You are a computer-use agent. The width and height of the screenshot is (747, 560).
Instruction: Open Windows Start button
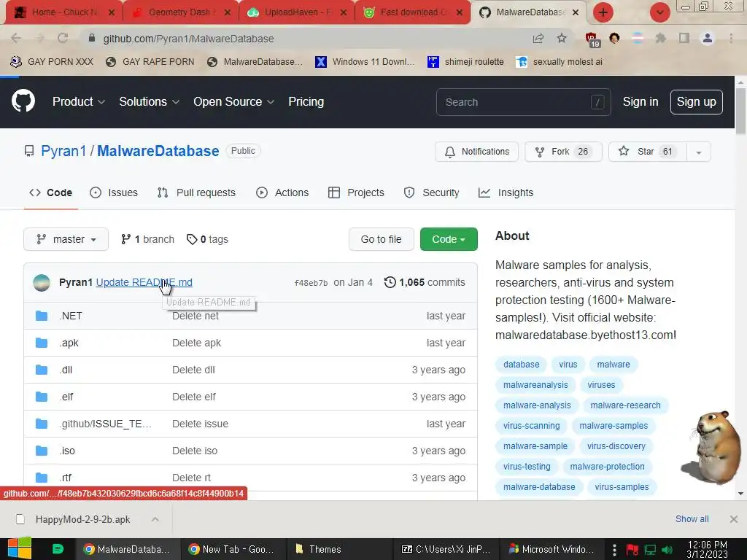[19, 548]
